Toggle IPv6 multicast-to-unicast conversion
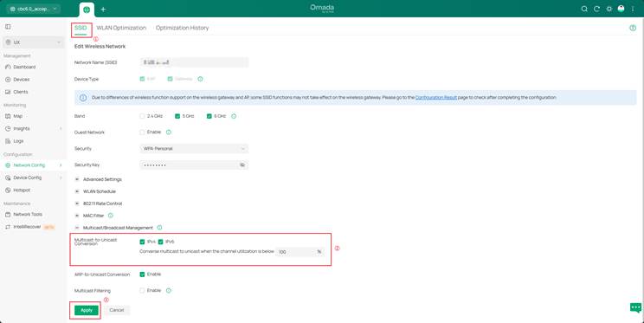Viewport: 644px width, 323px height. point(161,242)
